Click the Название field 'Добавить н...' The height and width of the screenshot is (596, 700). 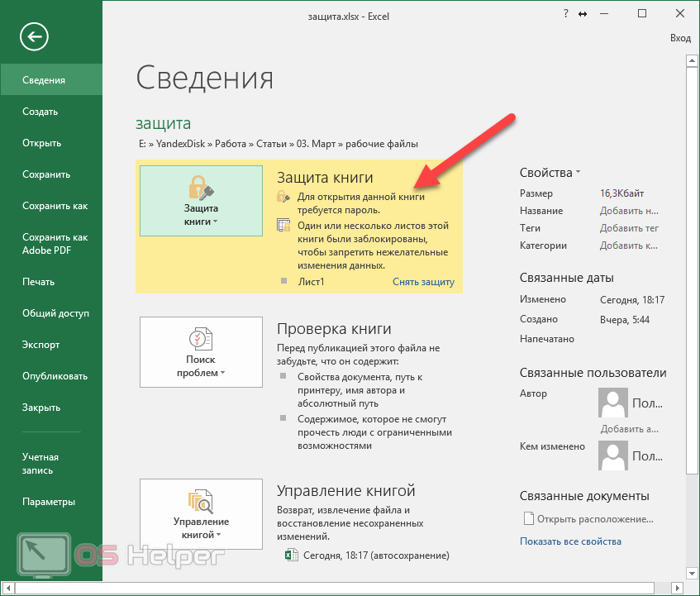[x=629, y=211]
